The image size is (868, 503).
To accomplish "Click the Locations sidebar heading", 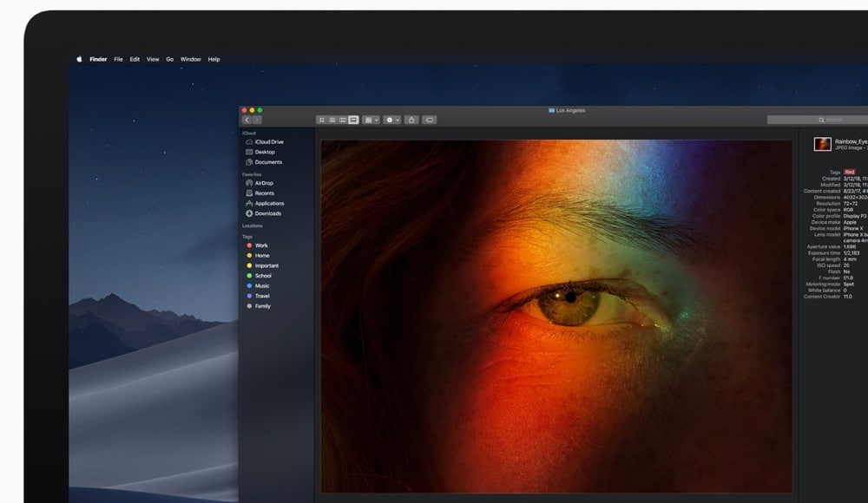I will pos(253,225).
